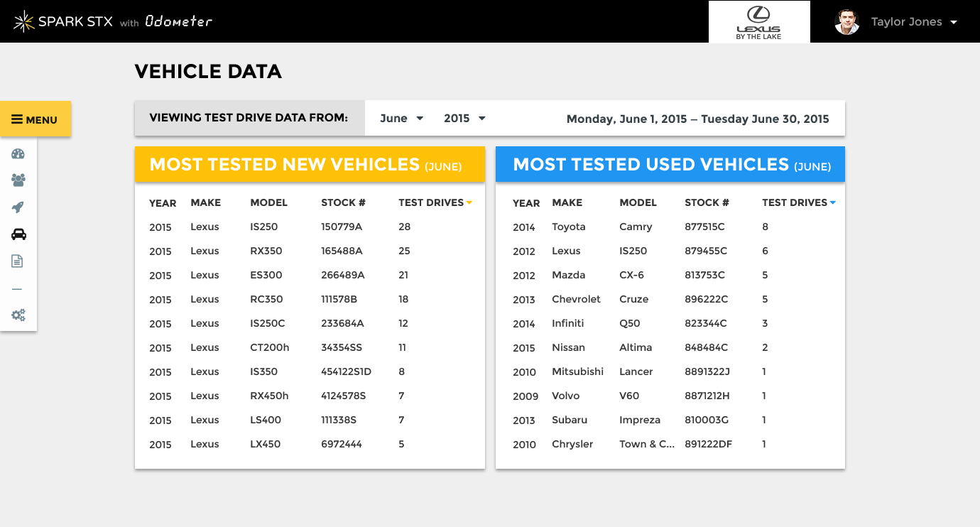This screenshot has width=980, height=527.
Task: Select the LX450 model row
Action: pos(266,444)
